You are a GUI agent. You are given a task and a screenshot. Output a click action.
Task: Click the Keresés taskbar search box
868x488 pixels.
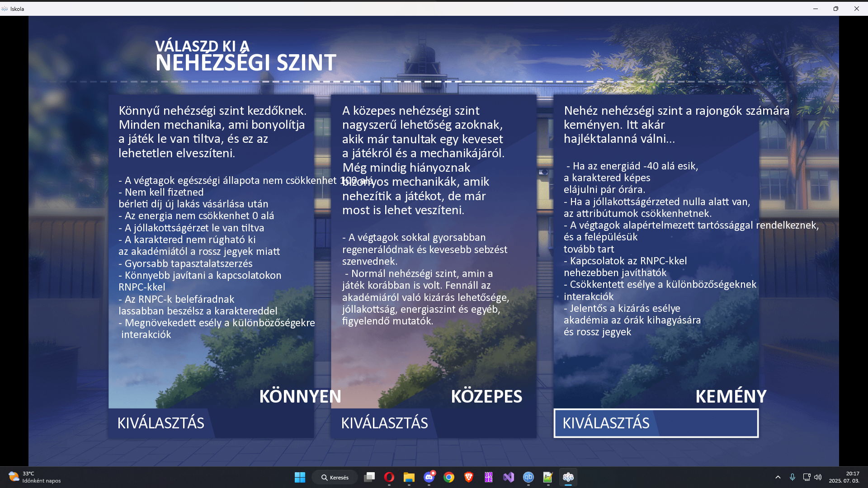coord(335,477)
